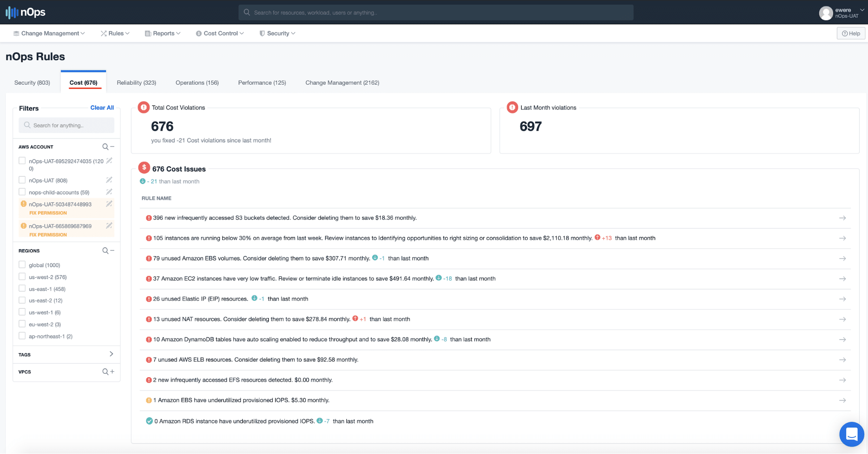Search within the VPCs filter
The height and width of the screenshot is (454, 868).
105,372
